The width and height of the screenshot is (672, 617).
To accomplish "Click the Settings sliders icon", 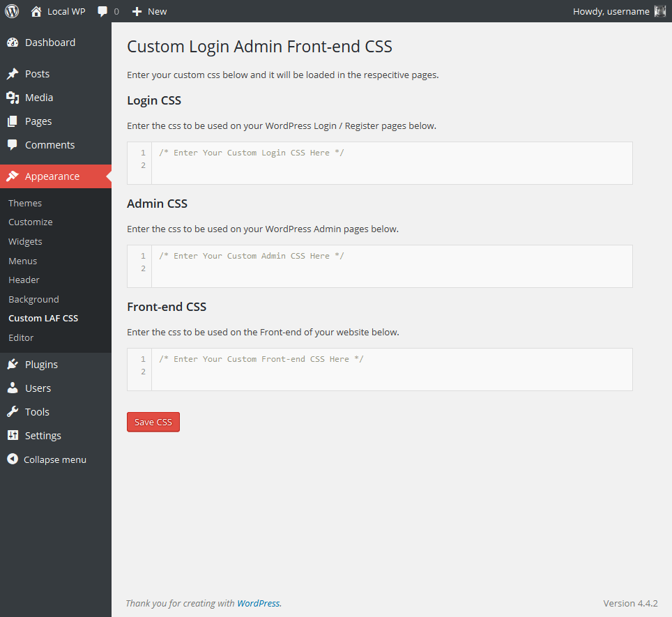I will [13, 435].
